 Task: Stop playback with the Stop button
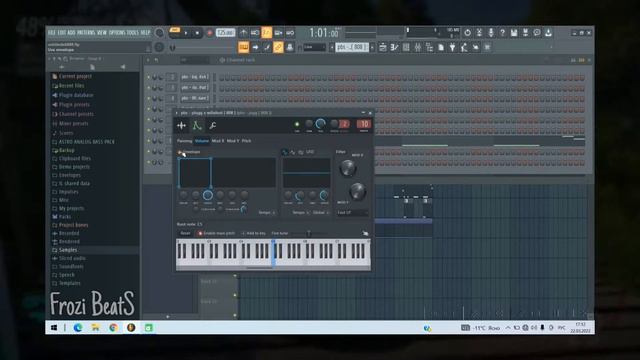click(197, 33)
